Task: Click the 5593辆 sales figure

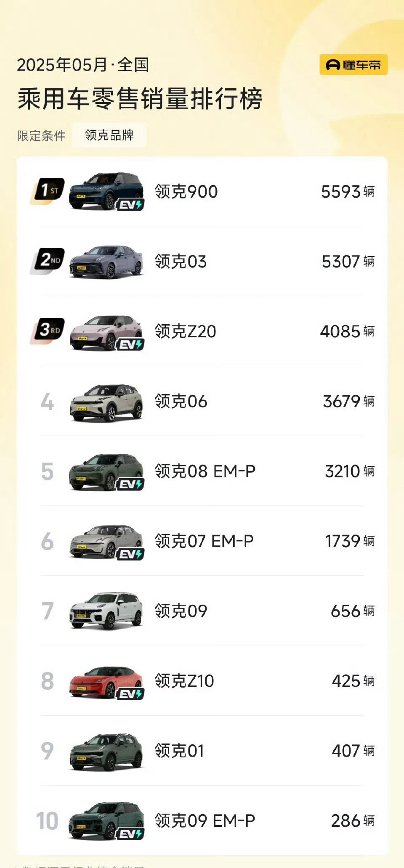Action: (348, 192)
